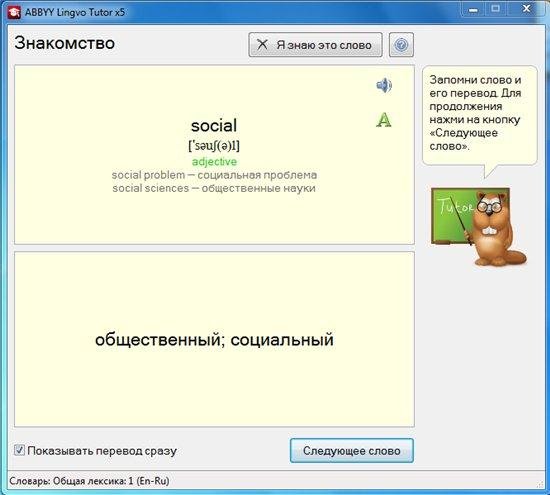
Task: Mark word with 'Я знаю это слово' button
Action: point(315,45)
